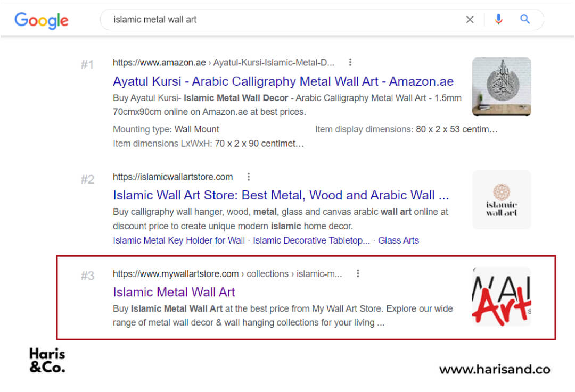Open three-dot menu for mywallartstore.com result

[x=358, y=274]
